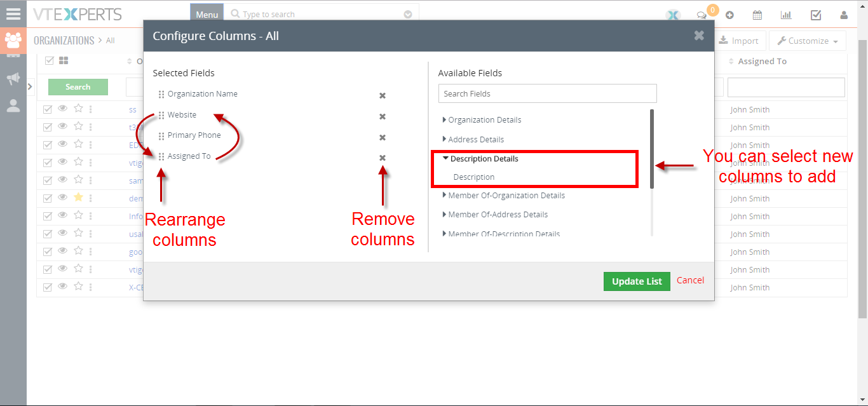Close the Configure Columns dialog
Screen dimensions: 868x406
point(699,36)
